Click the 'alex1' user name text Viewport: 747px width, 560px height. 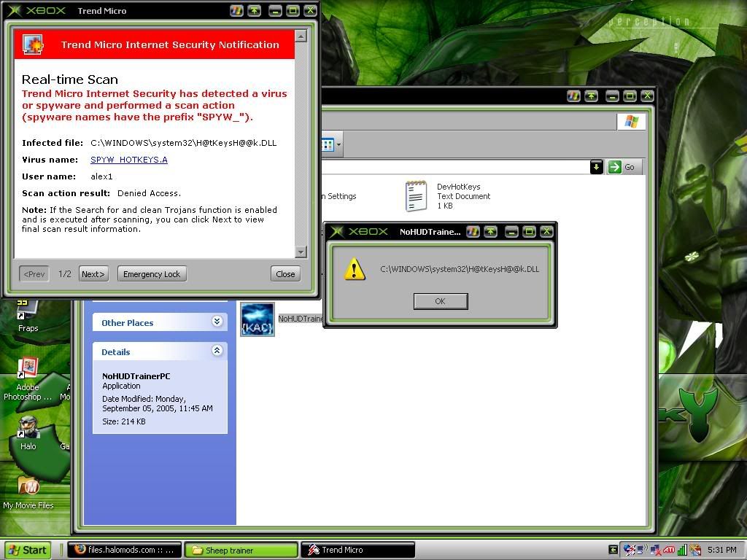(x=101, y=176)
